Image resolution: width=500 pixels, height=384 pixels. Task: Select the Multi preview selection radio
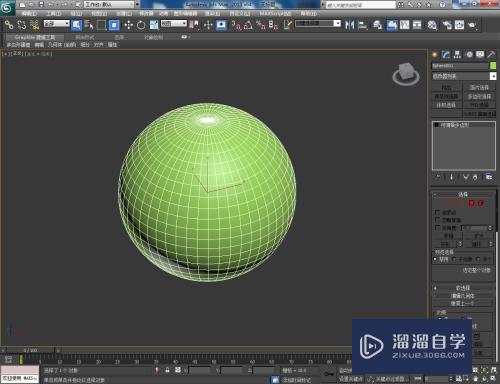(478, 259)
